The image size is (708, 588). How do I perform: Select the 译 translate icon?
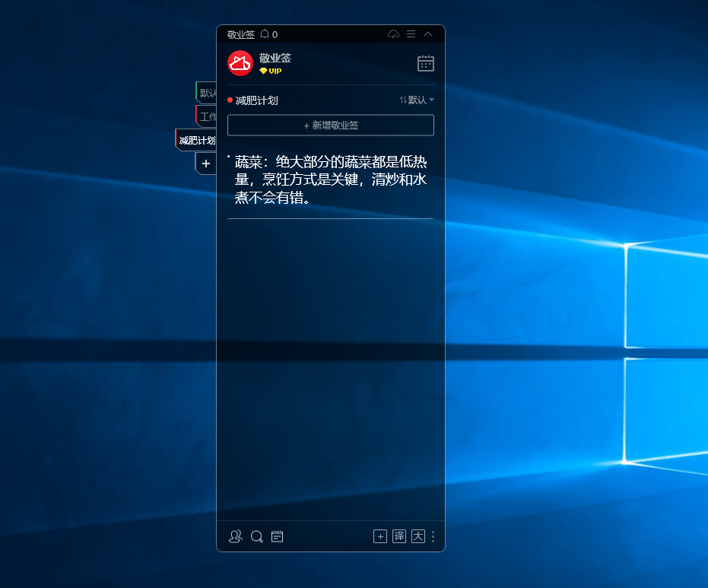398,536
